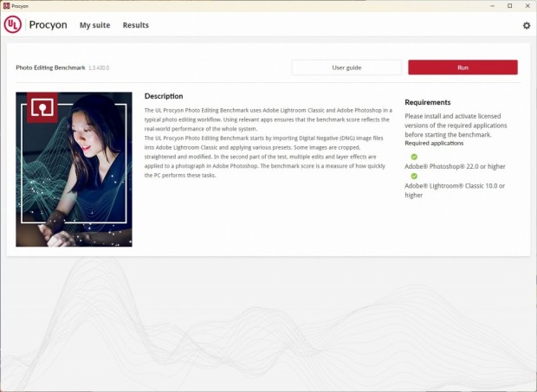Click the Photo Editing Benchmark thumbnail image
This screenshot has width=537, height=392.
point(74,170)
